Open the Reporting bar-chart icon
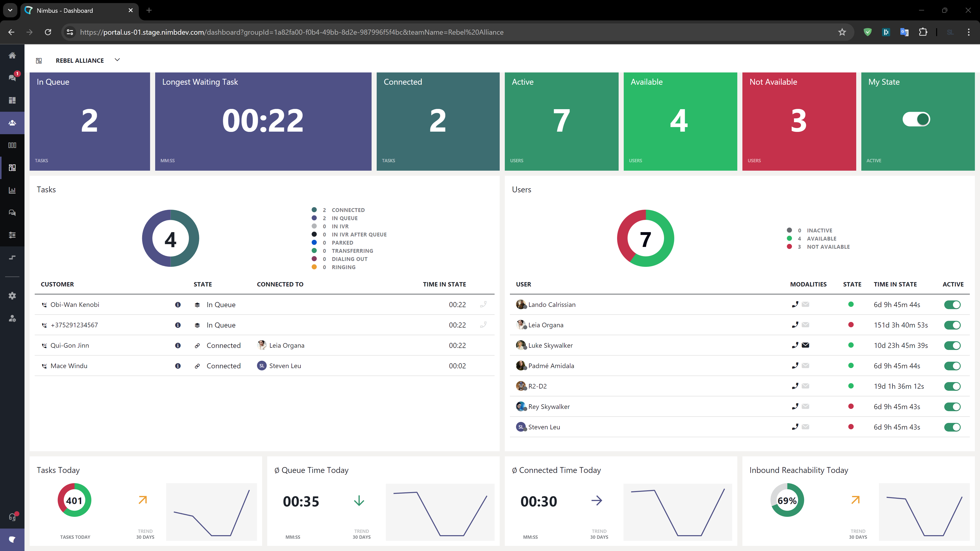Screen dimensions: 980x551 (12, 190)
